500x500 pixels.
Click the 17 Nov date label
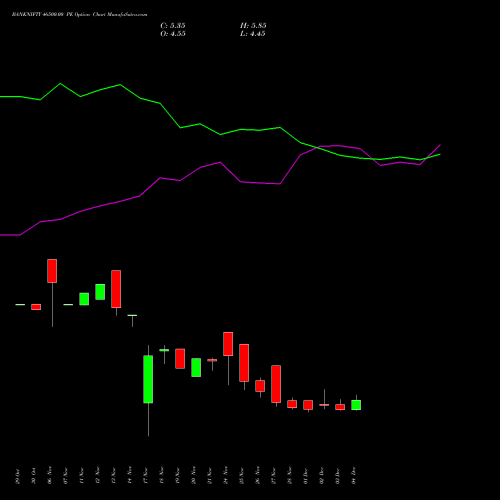[x=146, y=476]
